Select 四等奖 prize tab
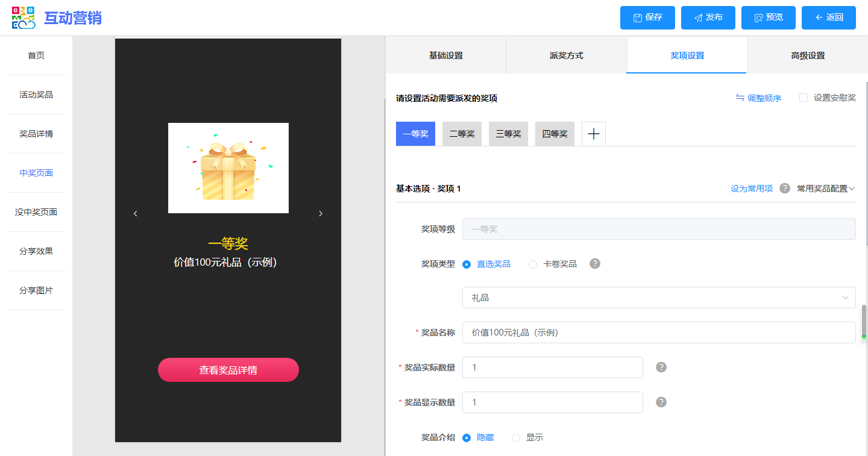 555,134
